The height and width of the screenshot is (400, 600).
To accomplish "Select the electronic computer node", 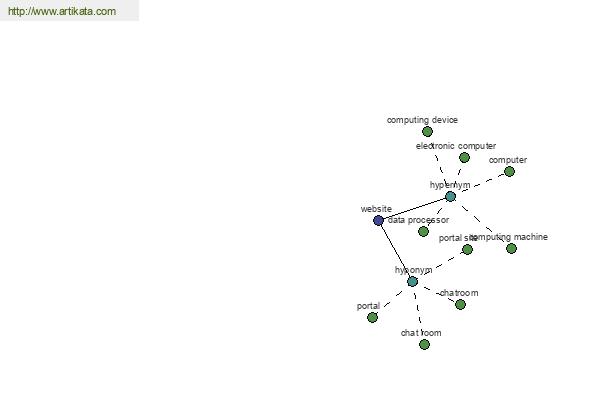I will click(464, 157).
